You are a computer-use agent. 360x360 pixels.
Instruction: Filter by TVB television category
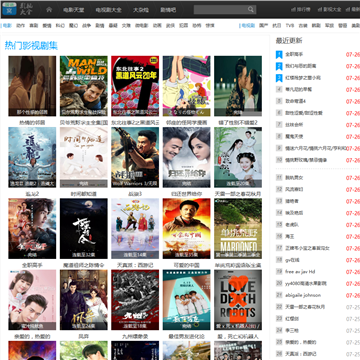[x=290, y=25]
